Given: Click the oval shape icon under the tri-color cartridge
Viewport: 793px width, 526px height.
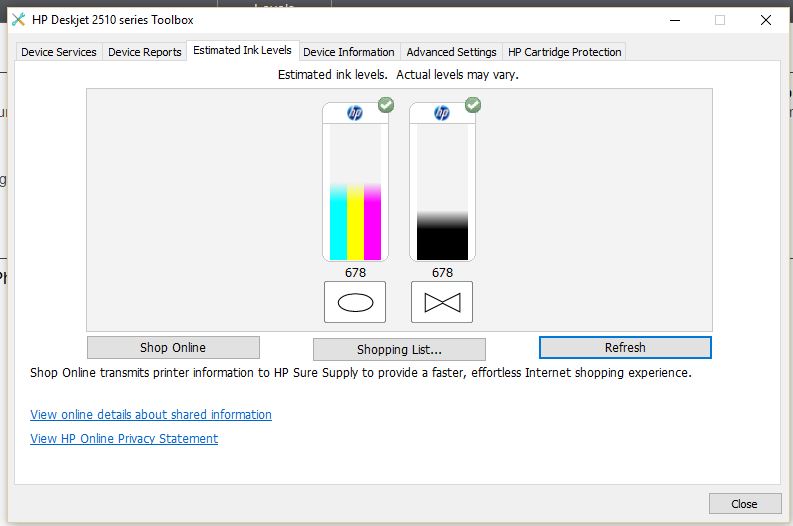Looking at the screenshot, I should 355,302.
